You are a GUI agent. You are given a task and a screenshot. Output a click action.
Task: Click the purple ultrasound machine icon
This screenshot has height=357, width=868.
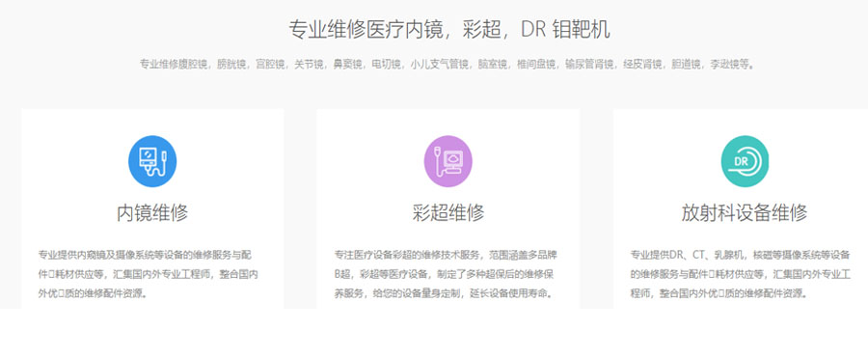coord(448,161)
